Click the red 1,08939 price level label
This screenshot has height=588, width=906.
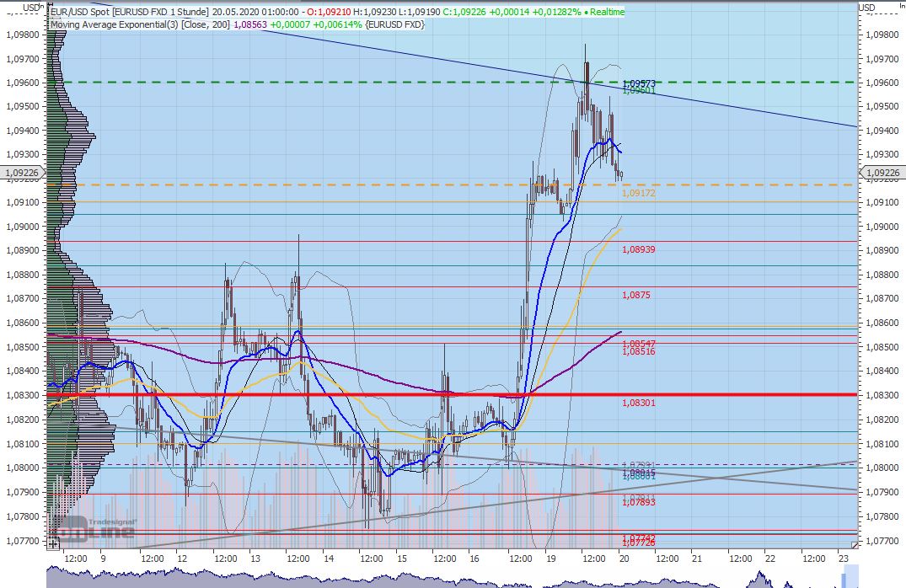coord(638,250)
